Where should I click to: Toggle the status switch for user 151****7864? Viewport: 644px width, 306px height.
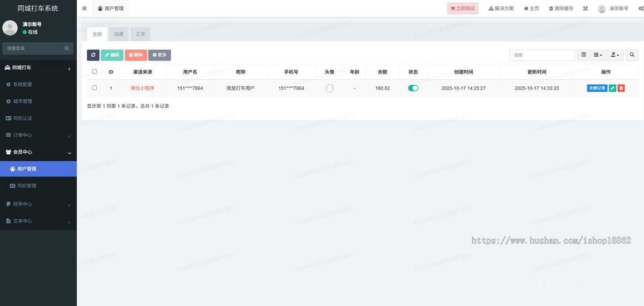coord(413,88)
